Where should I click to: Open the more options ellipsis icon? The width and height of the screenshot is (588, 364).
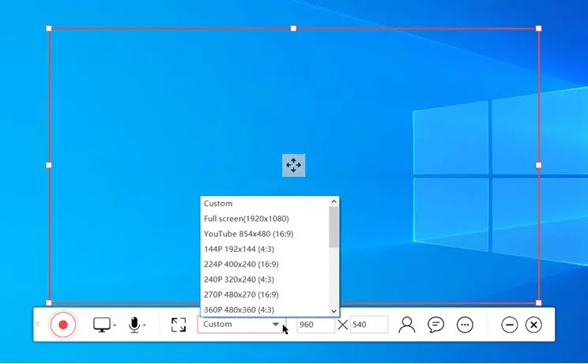465,325
